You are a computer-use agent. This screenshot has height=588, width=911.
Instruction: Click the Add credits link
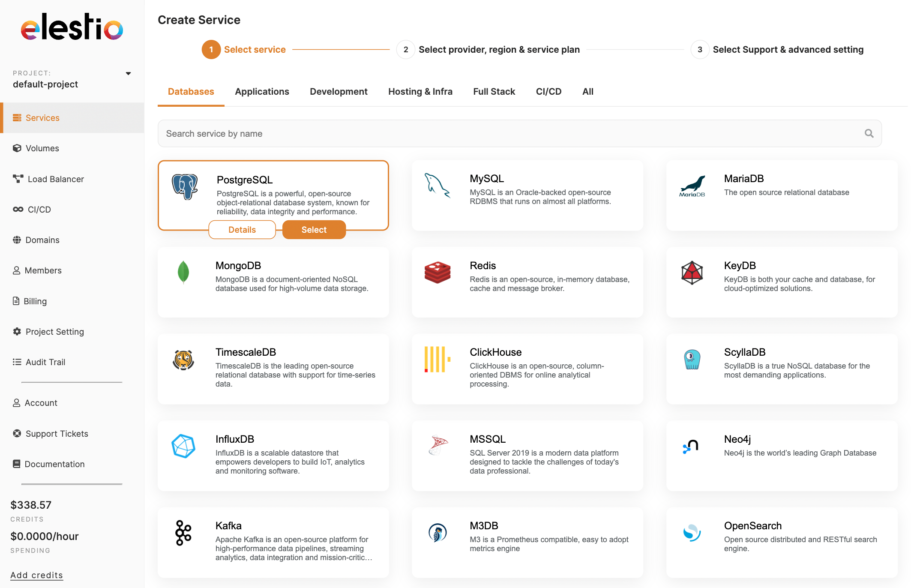pyautogui.click(x=36, y=575)
